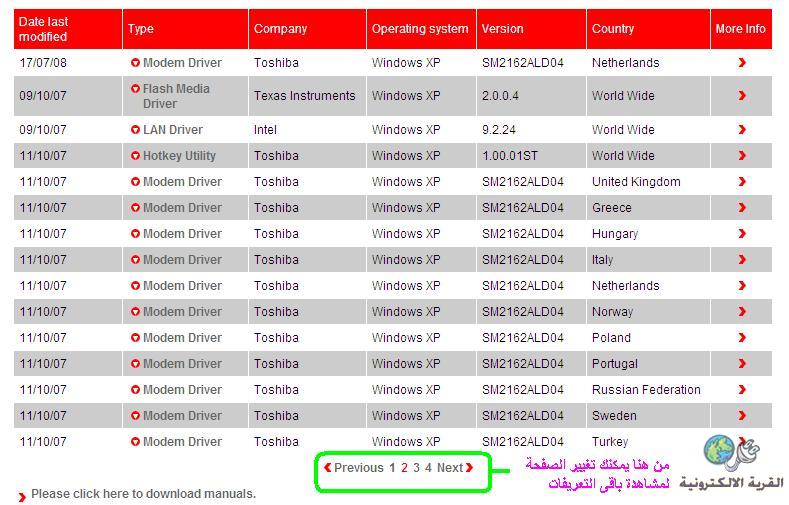Click the 'Company' column header
The image size is (789, 505).
[x=307, y=29]
